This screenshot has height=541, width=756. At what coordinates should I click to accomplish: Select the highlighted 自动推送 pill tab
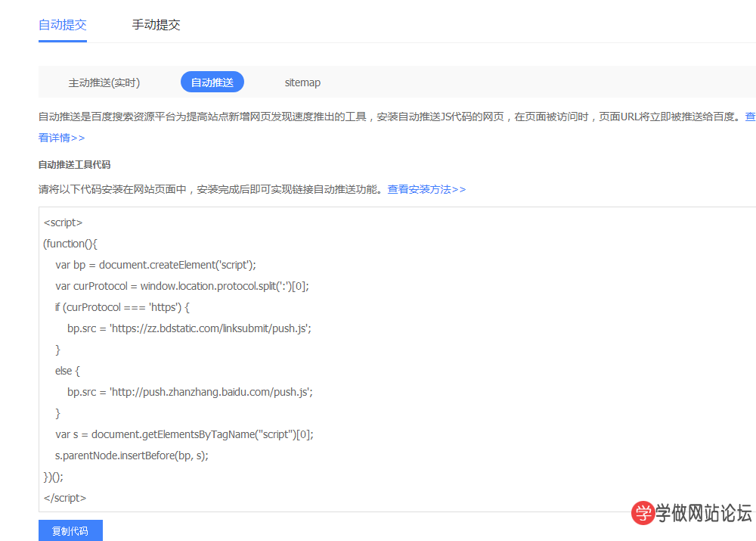click(212, 82)
